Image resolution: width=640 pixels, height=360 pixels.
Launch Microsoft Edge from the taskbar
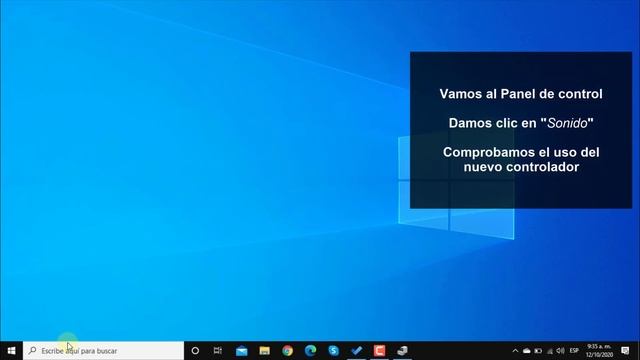pyautogui.click(x=311, y=351)
